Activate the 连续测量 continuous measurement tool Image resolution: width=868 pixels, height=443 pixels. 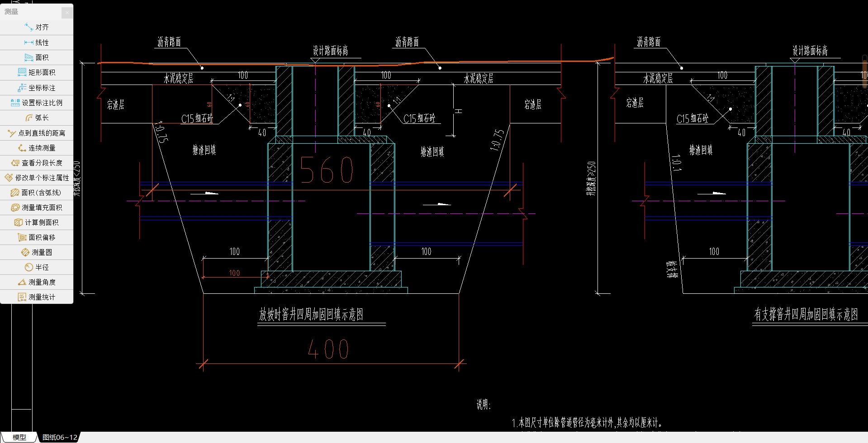(37, 148)
